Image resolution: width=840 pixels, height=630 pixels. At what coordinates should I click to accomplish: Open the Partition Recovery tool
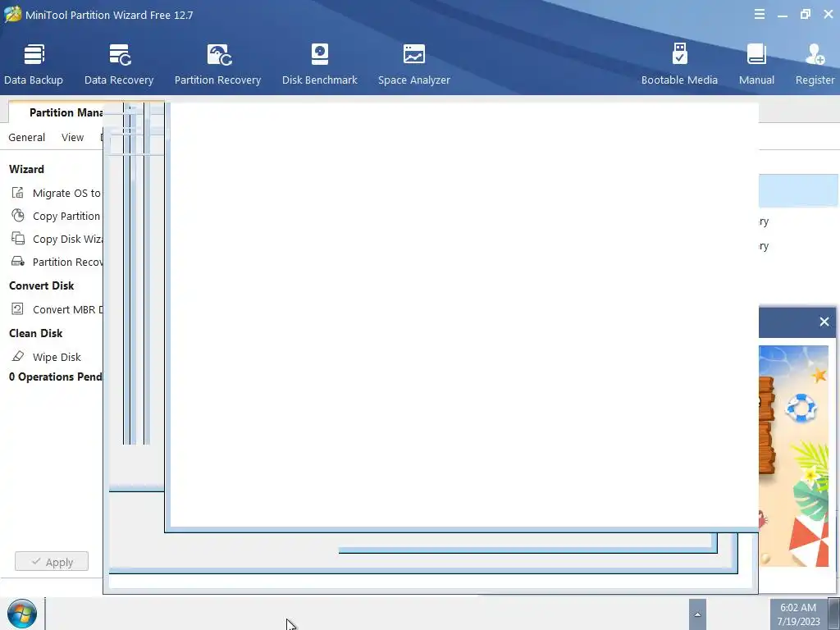coord(217,64)
